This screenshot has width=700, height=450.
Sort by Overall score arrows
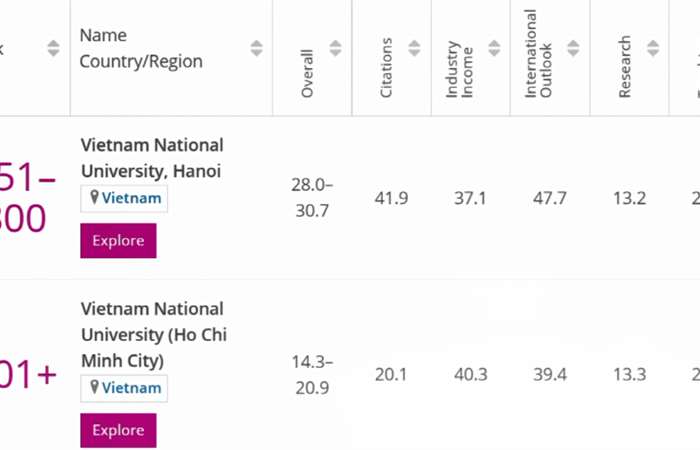pyautogui.click(x=335, y=48)
